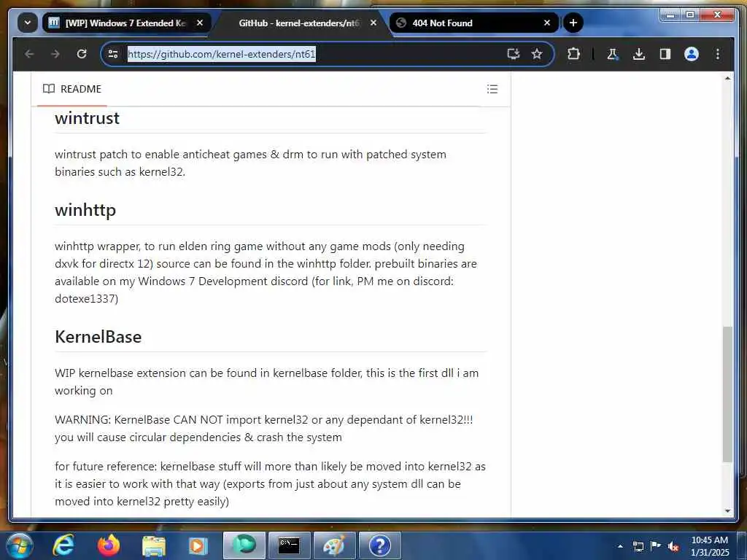Launch Internet Explorer from the taskbar
This screenshot has width=747, height=560.
[63, 545]
